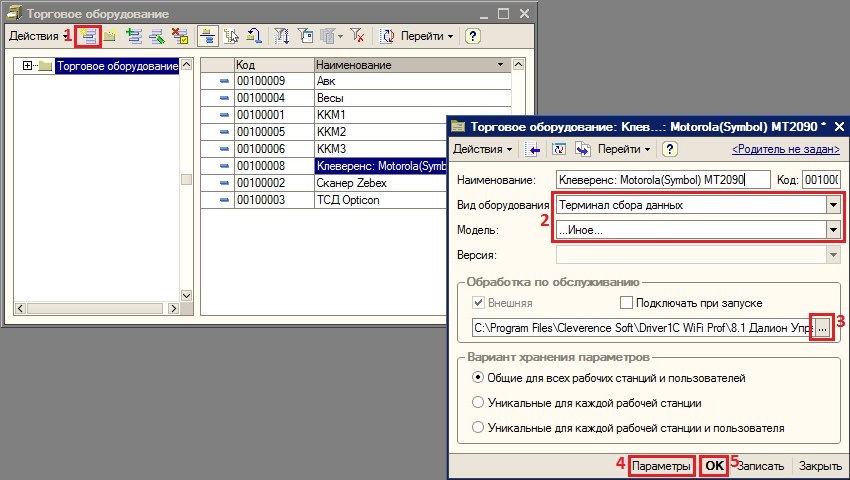Toggle the hierarchical view icon in list toolbar
Screen dimensions: 850x480
208,36
